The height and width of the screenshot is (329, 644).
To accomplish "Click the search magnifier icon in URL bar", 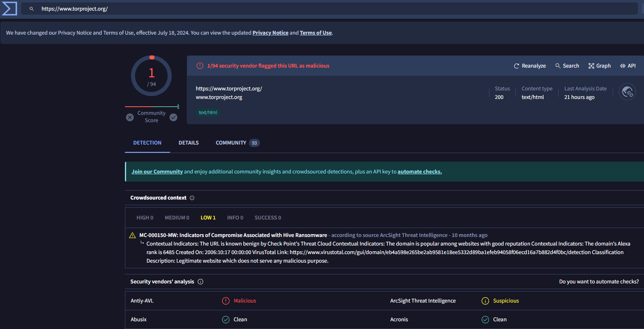I will click(31, 9).
